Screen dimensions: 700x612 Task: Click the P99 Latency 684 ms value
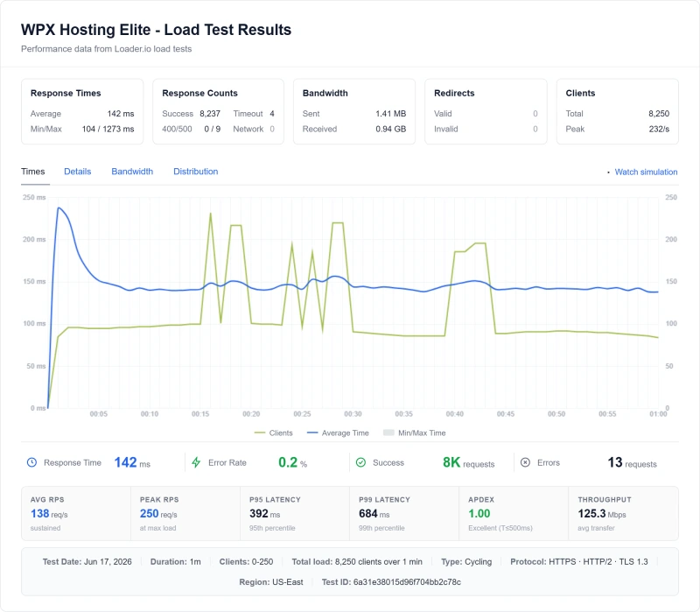tap(374, 514)
